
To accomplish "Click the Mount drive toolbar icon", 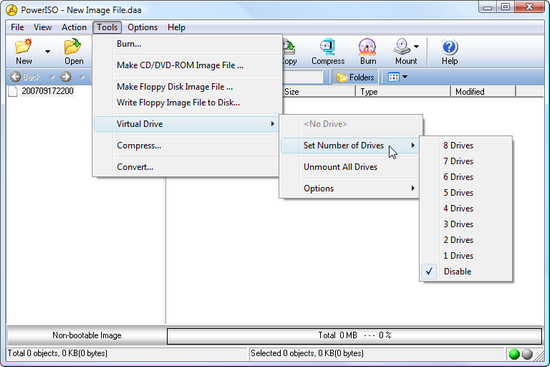I will tap(402, 47).
